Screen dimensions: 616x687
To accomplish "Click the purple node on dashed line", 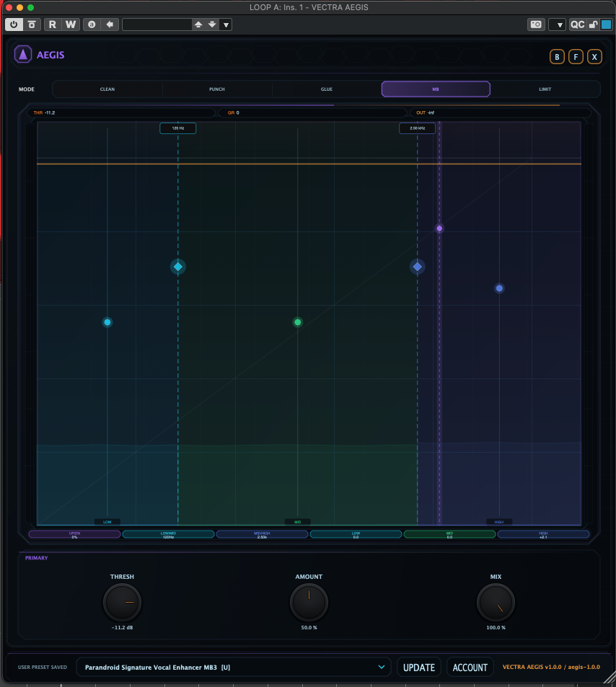I will [x=439, y=229].
